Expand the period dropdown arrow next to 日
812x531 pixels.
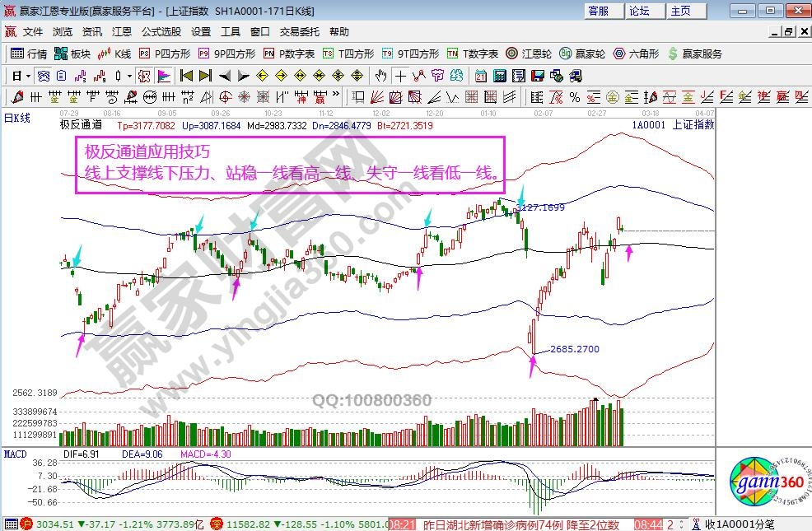tap(27, 76)
